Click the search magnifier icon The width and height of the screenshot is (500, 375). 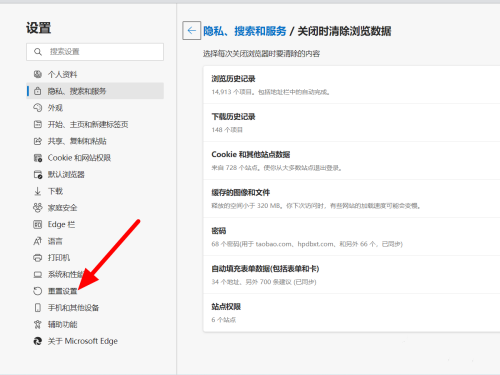[38, 52]
